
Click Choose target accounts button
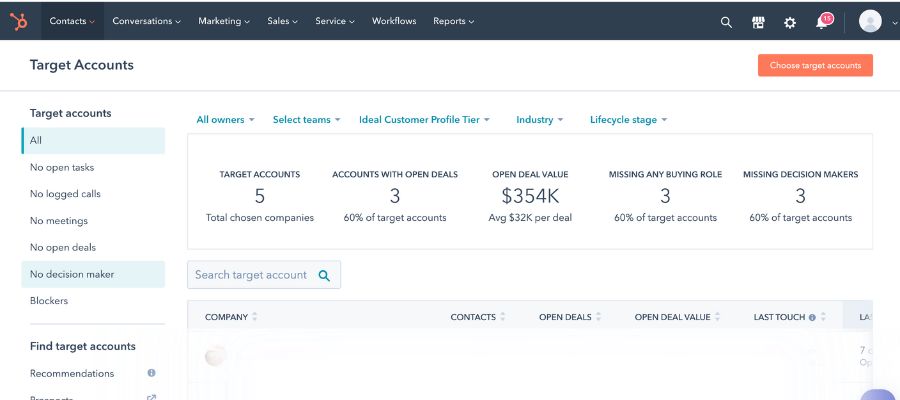pyautogui.click(x=815, y=65)
